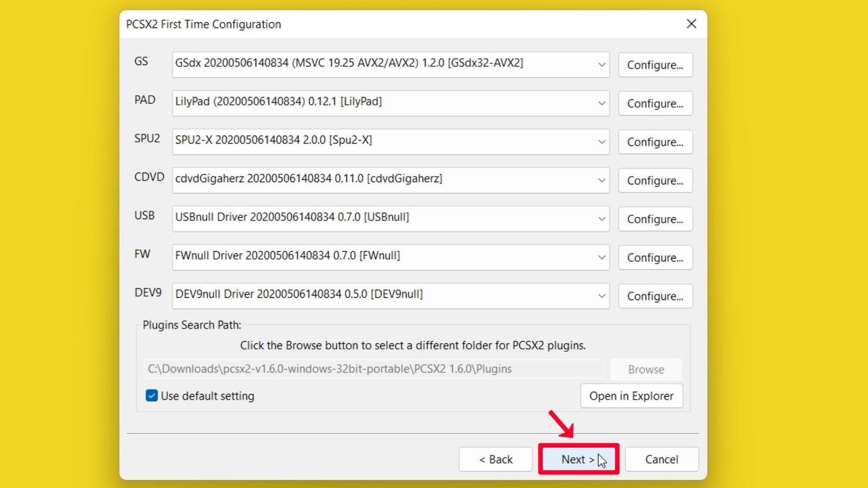Click the plugins search path field
This screenshot has width=868, height=488.
[373, 369]
